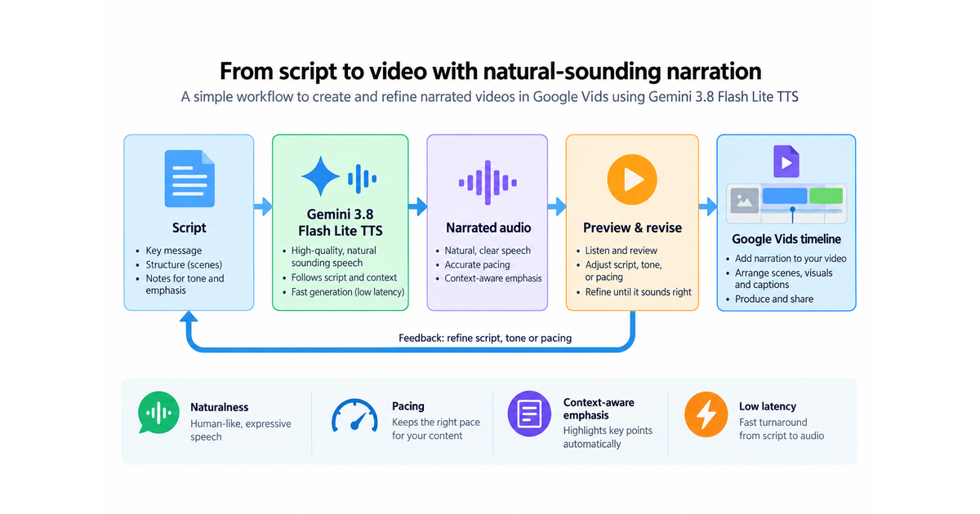Click the blue Script document icon
Image resolution: width=980 pixels, height=514 pixels.
point(189,178)
